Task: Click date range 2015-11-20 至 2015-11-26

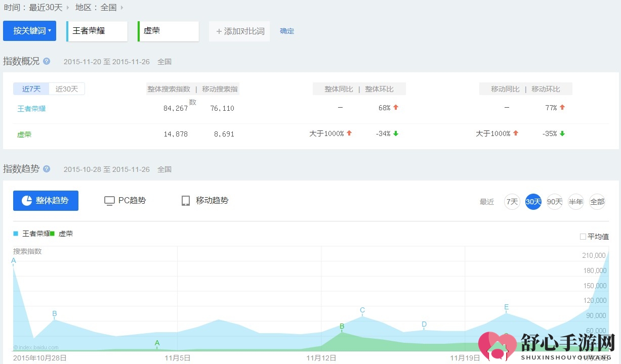Action: [x=107, y=62]
